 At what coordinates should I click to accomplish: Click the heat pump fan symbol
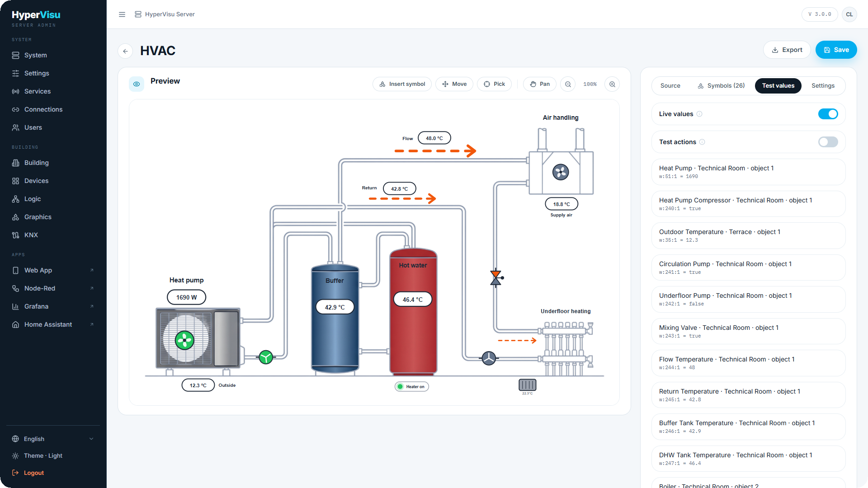click(184, 340)
